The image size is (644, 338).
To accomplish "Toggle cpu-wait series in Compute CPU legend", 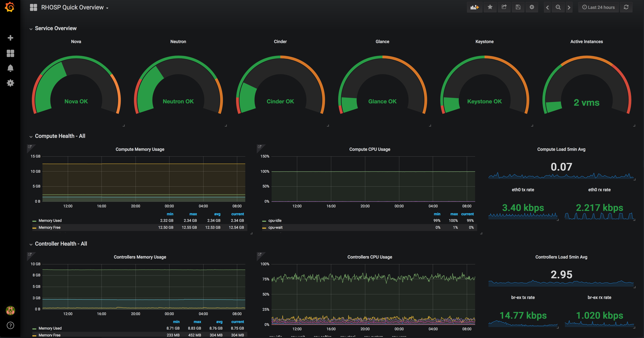I will pos(275,228).
